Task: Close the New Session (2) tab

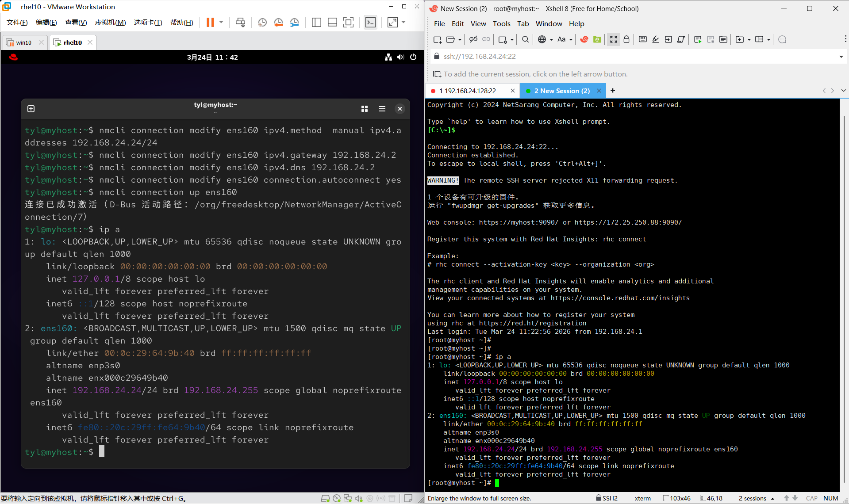Action: [599, 91]
